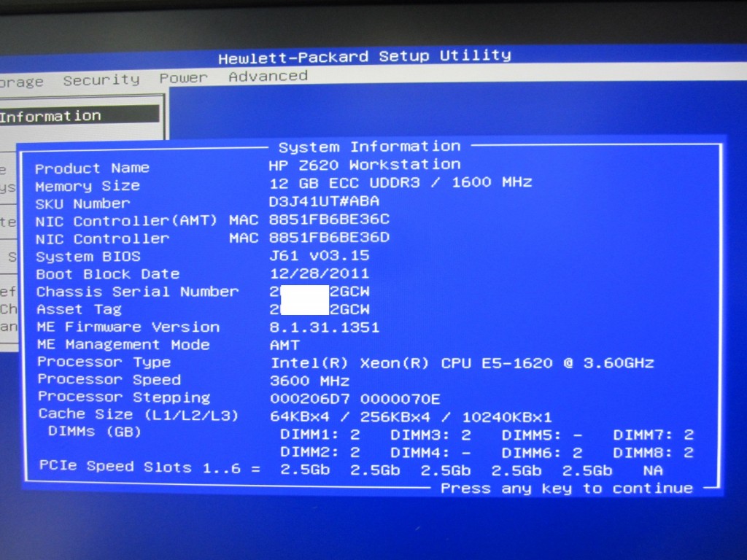Image resolution: width=747 pixels, height=560 pixels.
Task: Click the DIMM1: 2 entry
Action: click(320, 435)
